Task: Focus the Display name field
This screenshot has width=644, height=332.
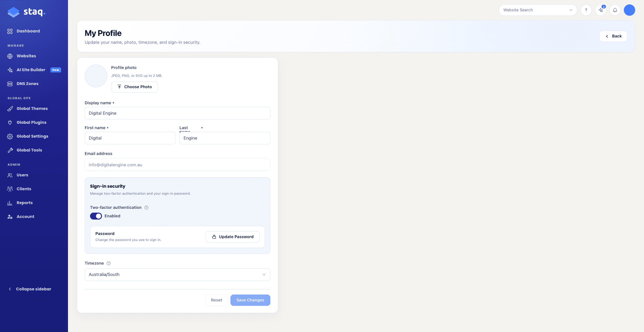Action: click(178, 113)
